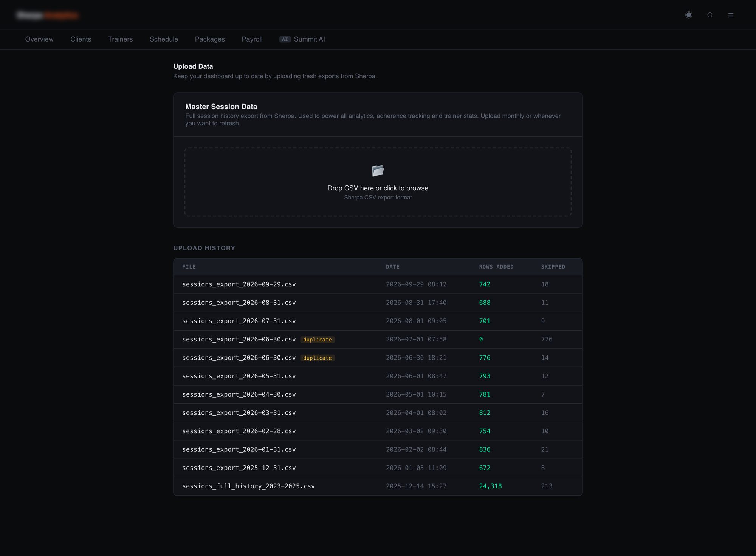The image size is (756, 556).
Task: Select sessions_export_2026-05-31.csv file name
Action: [239, 376]
